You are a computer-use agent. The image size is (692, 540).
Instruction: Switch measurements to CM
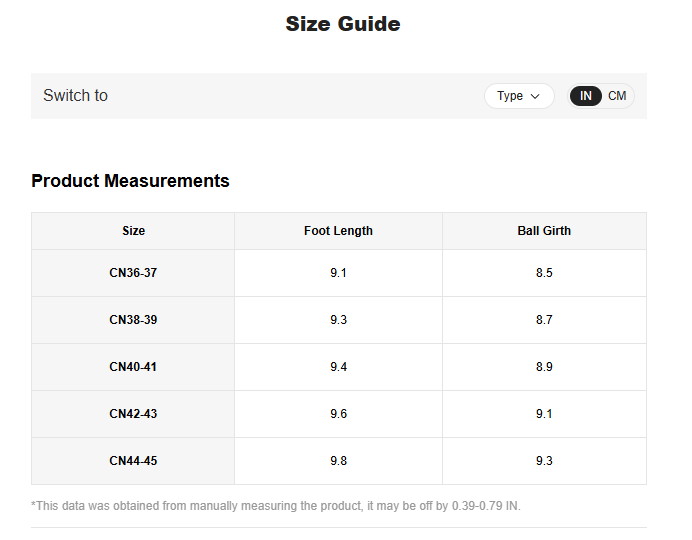coord(617,96)
